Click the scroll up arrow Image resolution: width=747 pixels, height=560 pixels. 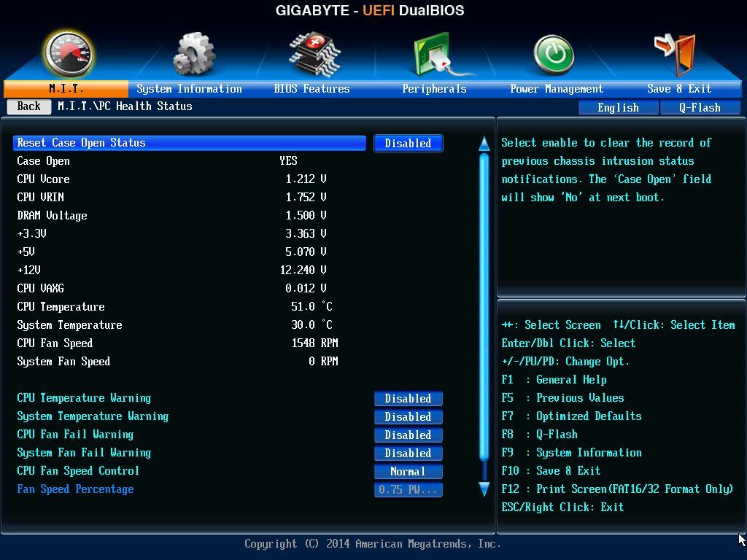click(484, 144)
